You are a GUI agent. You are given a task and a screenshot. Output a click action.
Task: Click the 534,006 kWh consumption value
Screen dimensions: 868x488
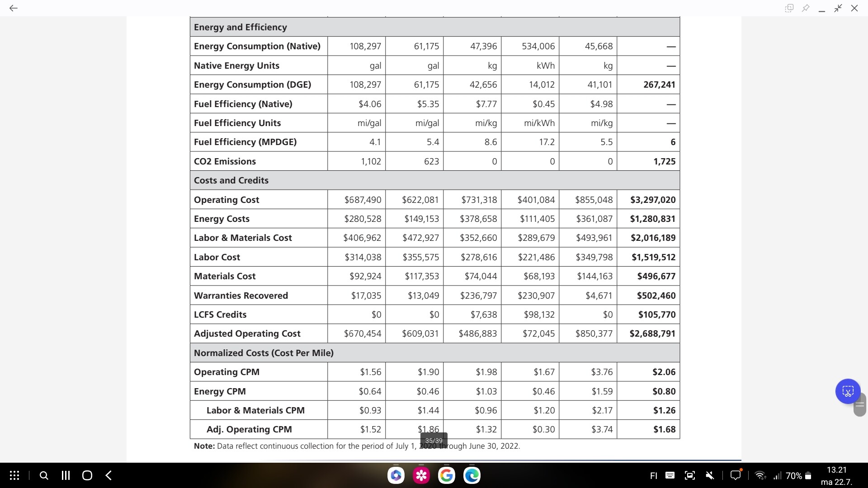click(538, 46)
